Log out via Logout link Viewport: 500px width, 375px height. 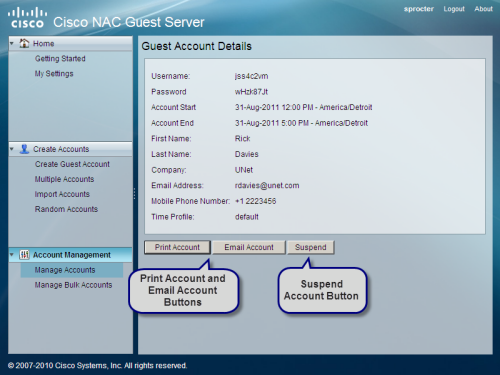pyautogui.click(x=454, y=9)
